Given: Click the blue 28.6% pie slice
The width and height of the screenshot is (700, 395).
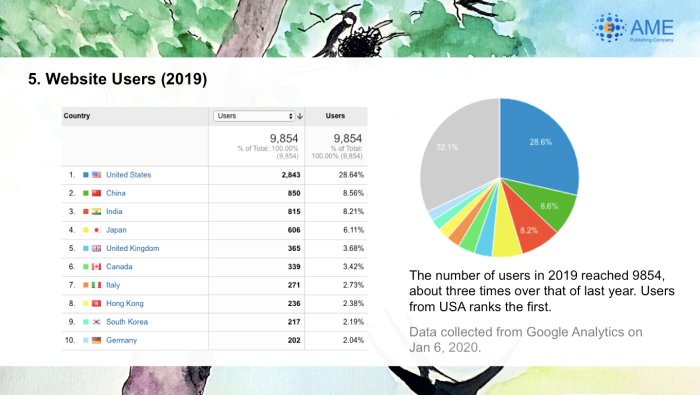Looking at the screenshot, I should [538, 147].
